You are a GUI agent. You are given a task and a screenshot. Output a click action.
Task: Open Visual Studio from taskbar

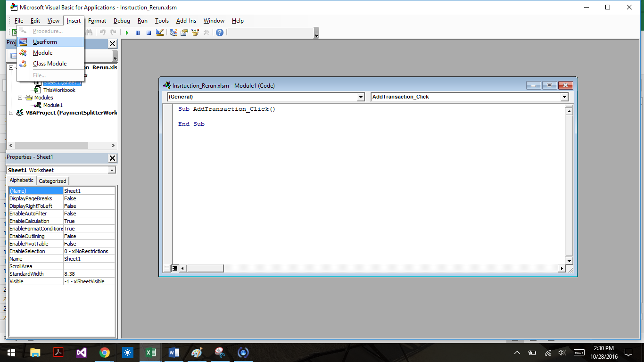click(81, 352)
